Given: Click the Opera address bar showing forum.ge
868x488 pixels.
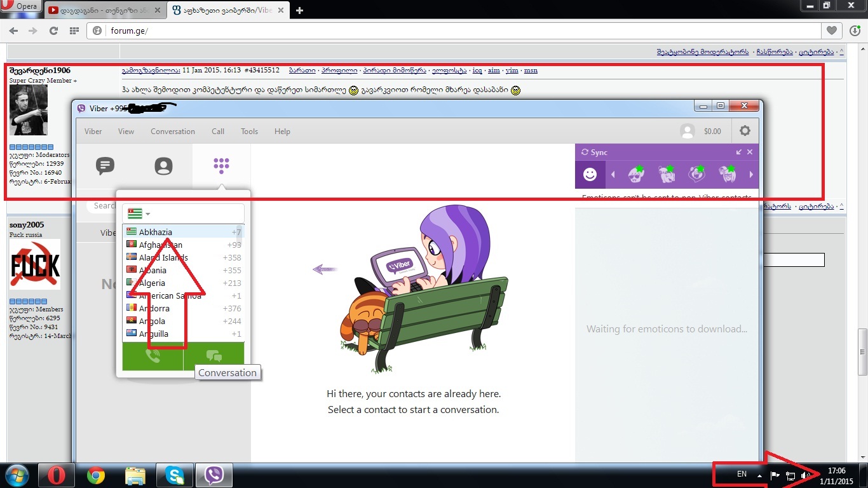Looking at the screenshot, I should (454, 30).
